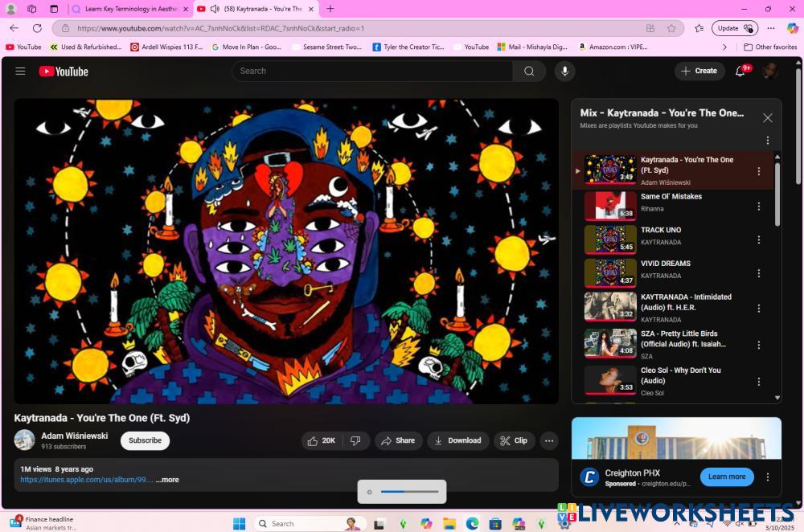Open the YouTube hamburger guide menu

(x=20, y=71)
